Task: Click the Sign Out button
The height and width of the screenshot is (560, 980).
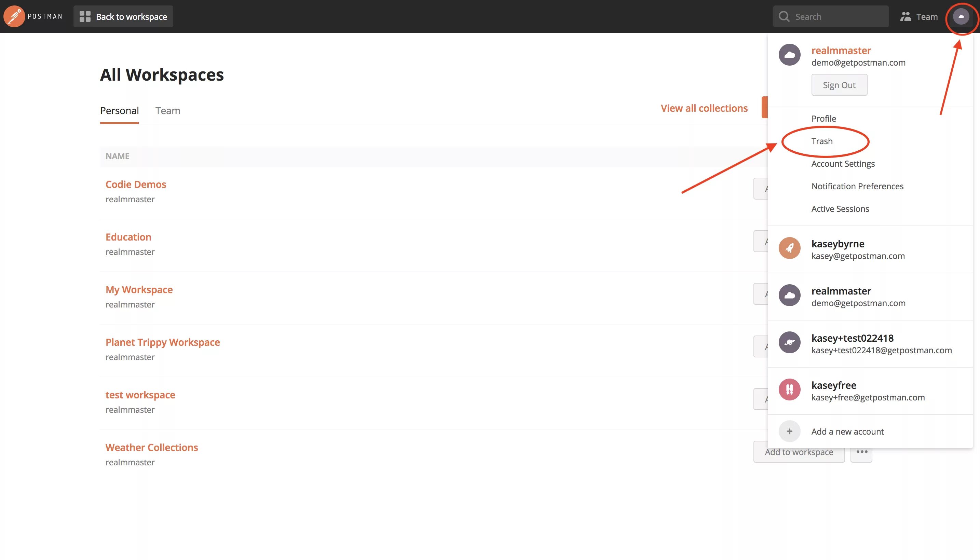Action: pyautogui.click(x=839, y=85)
